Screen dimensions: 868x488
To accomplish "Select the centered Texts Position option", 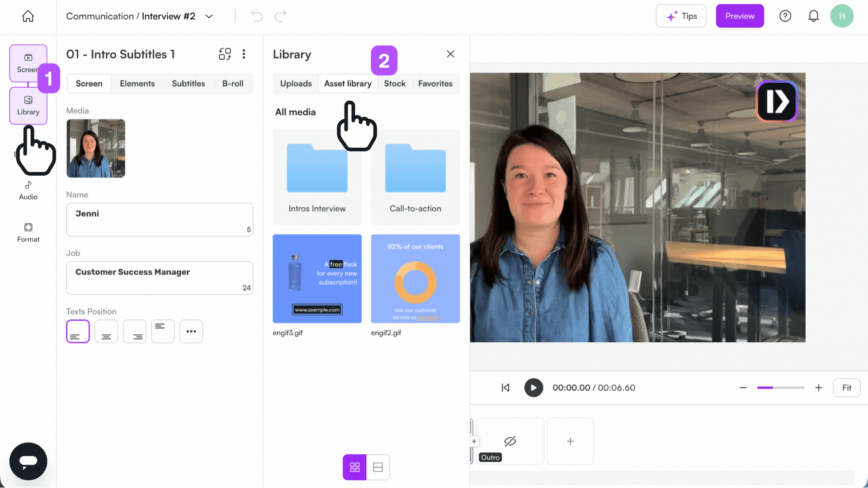I will (x=106, y=331).
